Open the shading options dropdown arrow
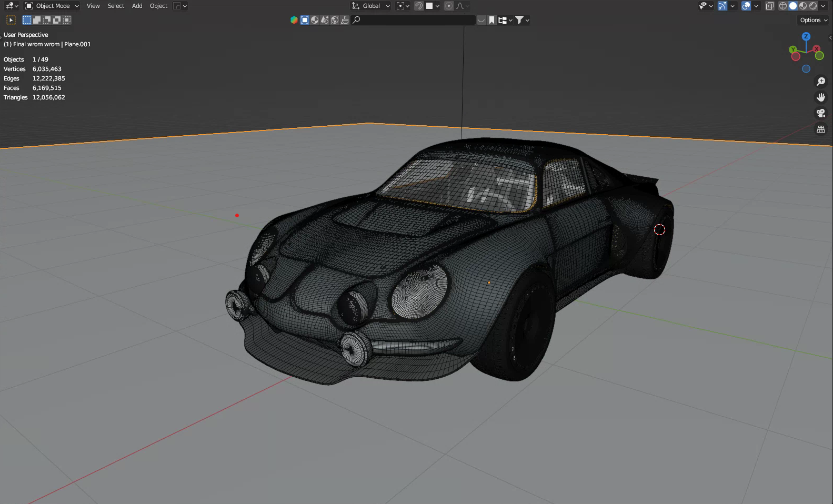The height and width of the screenshot is (504, 833). coord(822,6)
